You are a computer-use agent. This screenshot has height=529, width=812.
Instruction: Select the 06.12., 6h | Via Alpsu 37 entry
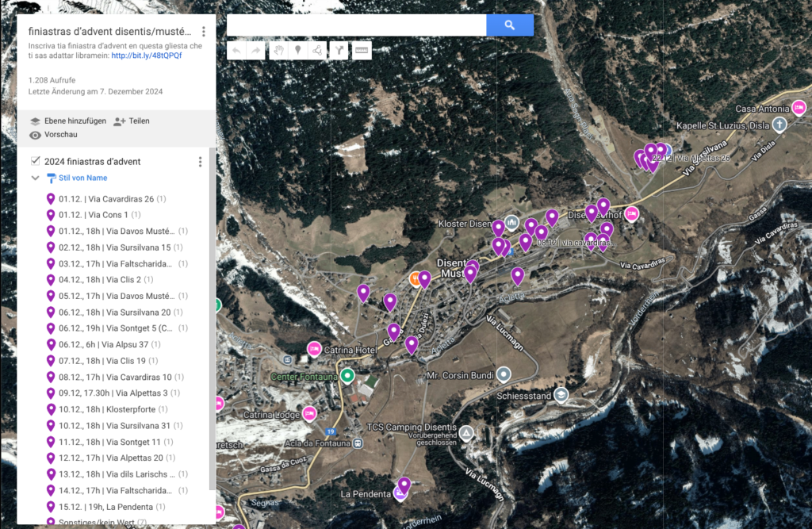pyautogui.click(x=103, y=345)
